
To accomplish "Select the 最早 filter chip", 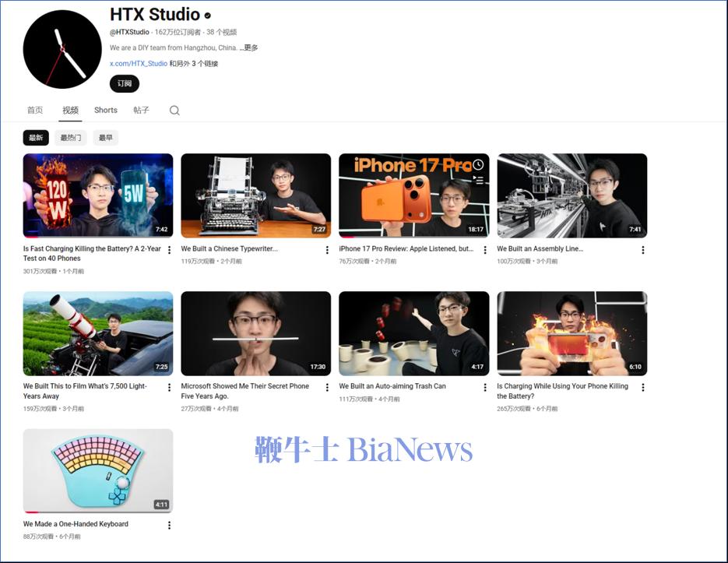I will (105, 137).
